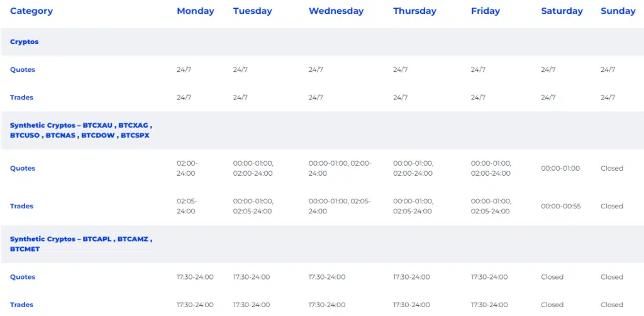Click the Sunday column header
Screen dimensions: 644x316
(x=618, y=11)
